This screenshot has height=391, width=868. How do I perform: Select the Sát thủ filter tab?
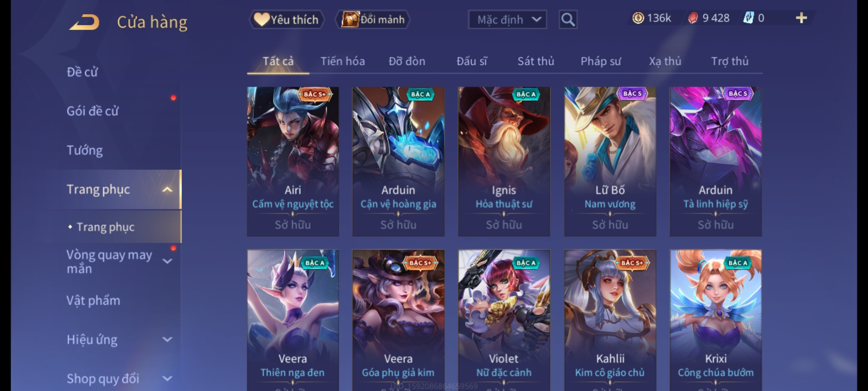[x=536, y=61]
